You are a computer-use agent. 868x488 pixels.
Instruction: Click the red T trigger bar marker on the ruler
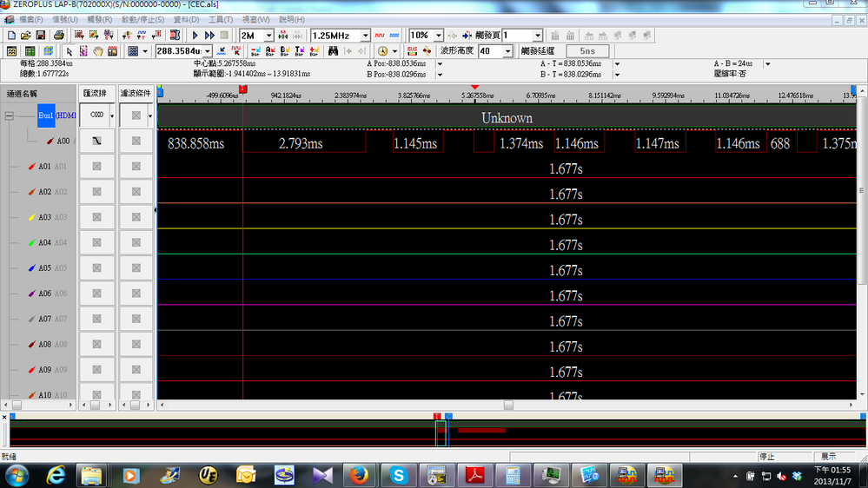(x=242, y=89)
